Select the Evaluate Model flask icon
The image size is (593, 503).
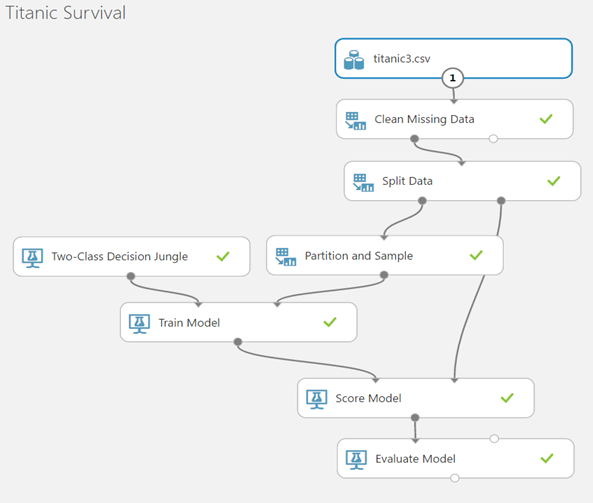pos(356,460)
